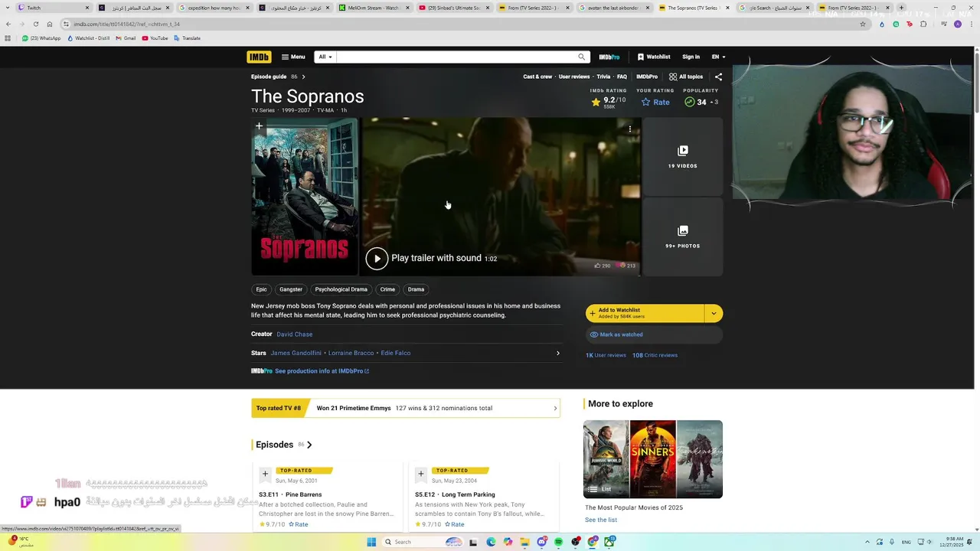This screenshot has height=551, width=980.
Task: Open Top rated TV #8 badge
Action: [279, 408]
